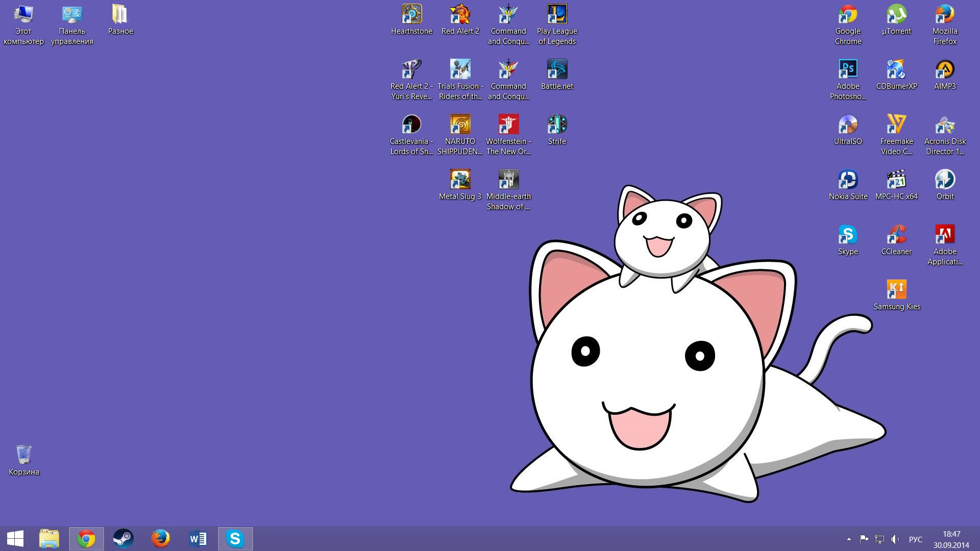Screen dimensions: 980x551
Task: Click the Windows Start button
Action: [x=15, y=539]
